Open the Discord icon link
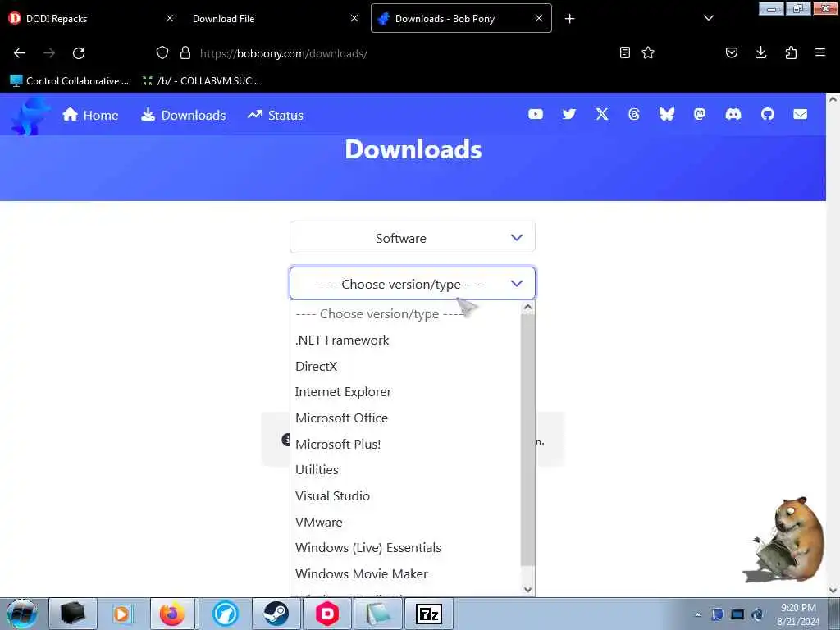 click(x=733, y=114)
